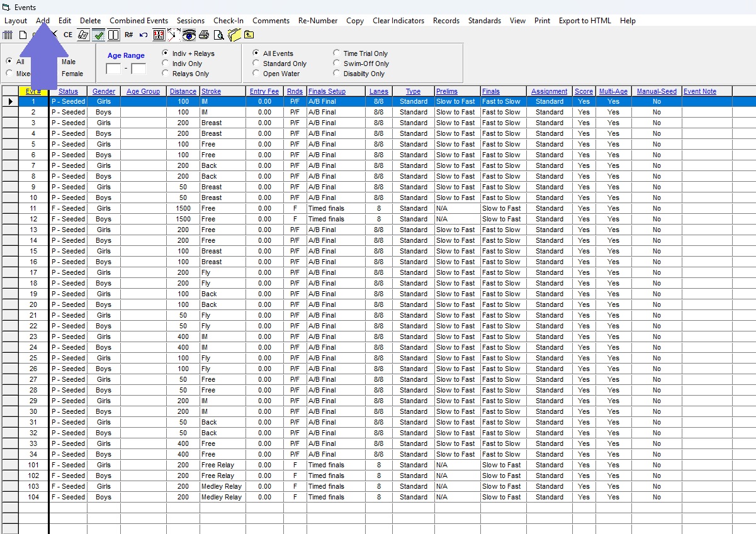Click the printer icon in toolbar
Image resolution: width=756 pixels, height=534 pixels.
pos(205,35)
